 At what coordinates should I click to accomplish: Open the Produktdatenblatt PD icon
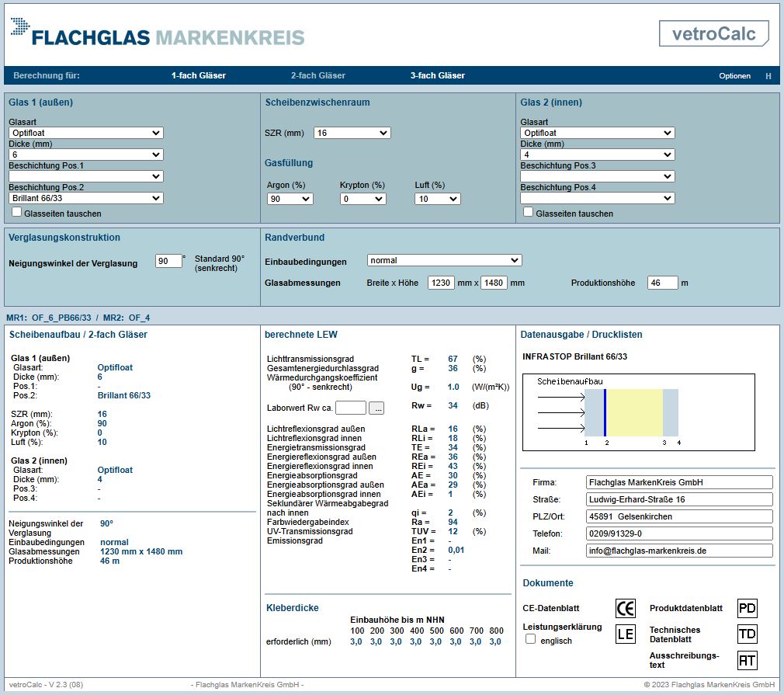point(747,609)
